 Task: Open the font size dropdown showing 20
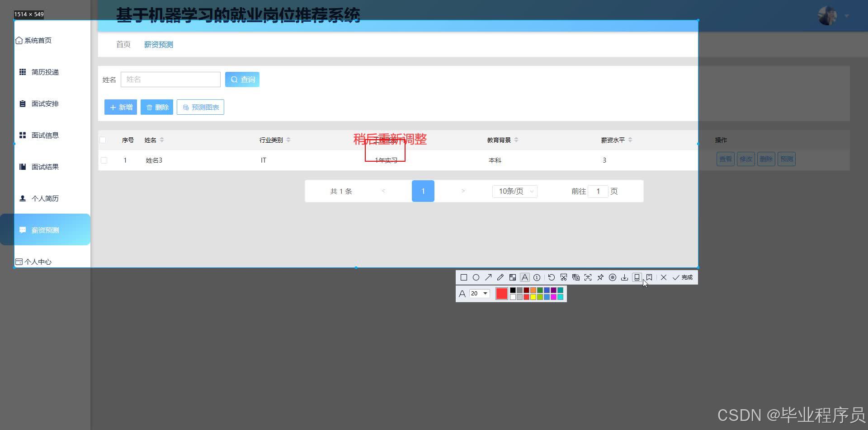479,293
